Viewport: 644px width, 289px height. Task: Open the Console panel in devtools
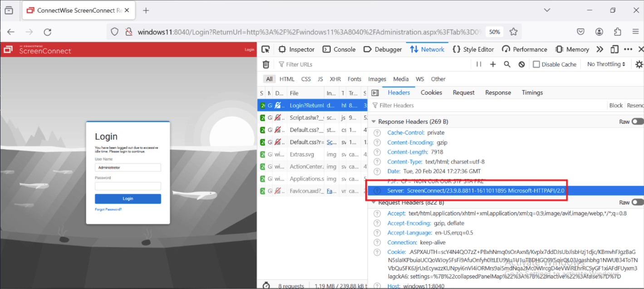click(339, 49)
